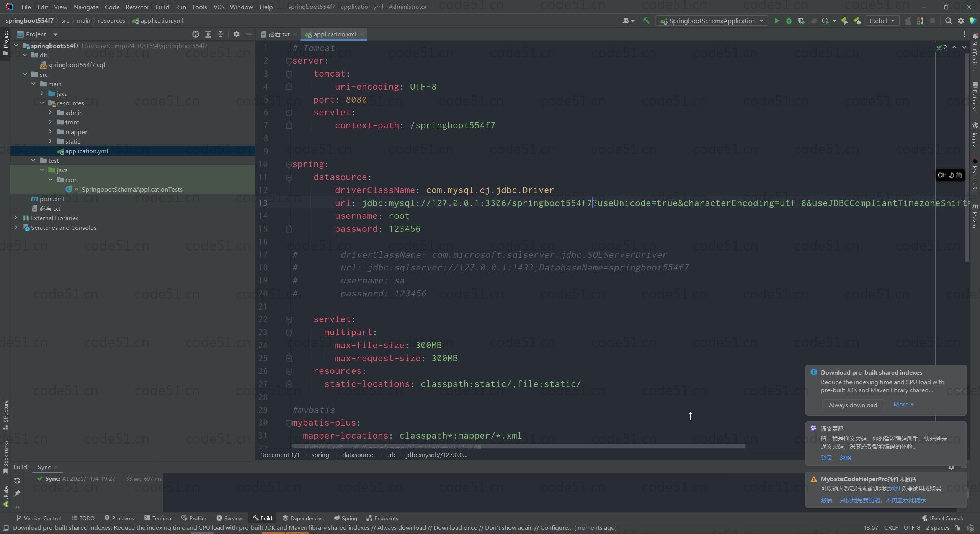Click the Always download button

(853, 405)
